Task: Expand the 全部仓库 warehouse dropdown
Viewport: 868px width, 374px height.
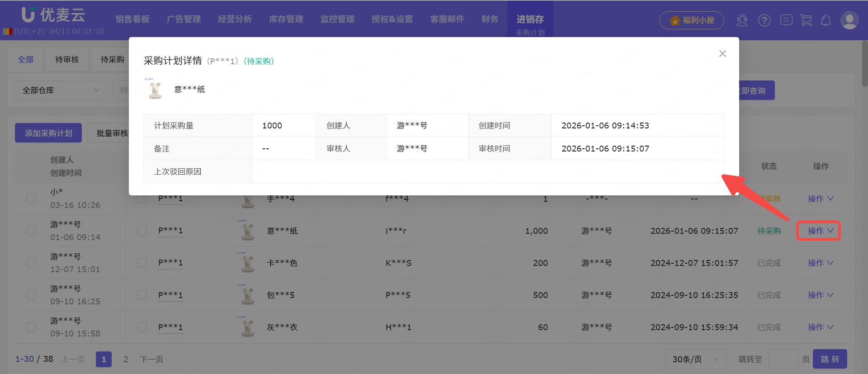Action: pyautogui.click(x=61, y=90)
